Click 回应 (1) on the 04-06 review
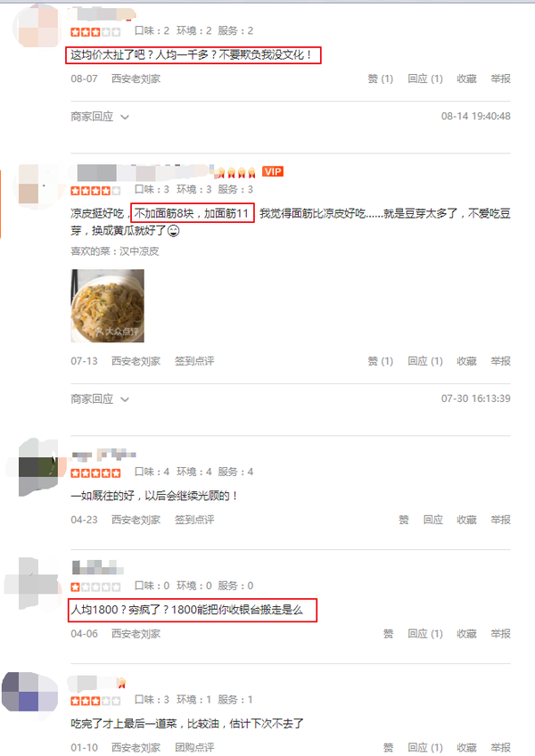 [x=425, y=634]
